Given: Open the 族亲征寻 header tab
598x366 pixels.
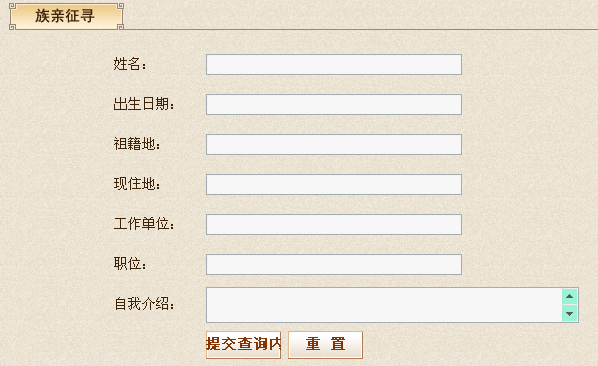Looking at the screenshot, I should [x=66, y=16].
